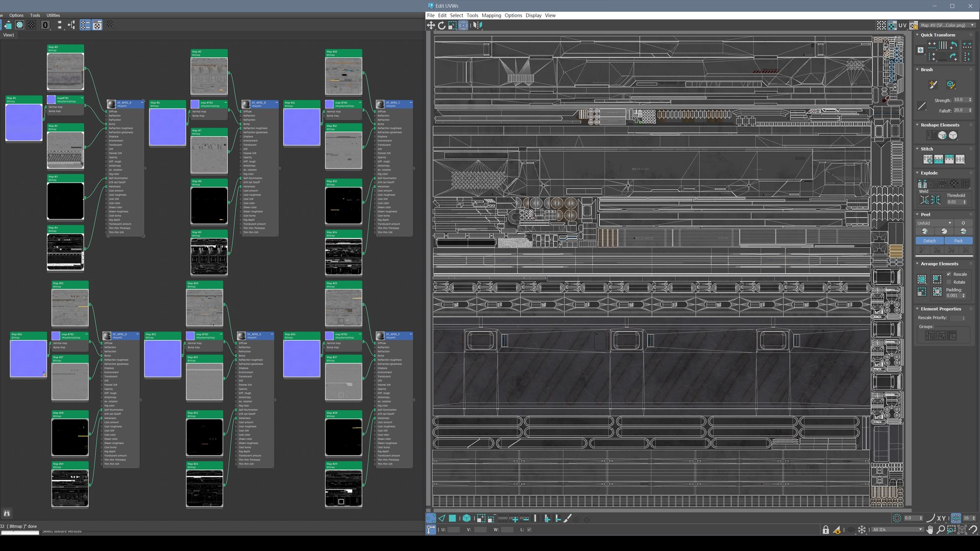Open the Display menu

pos(533,15)
